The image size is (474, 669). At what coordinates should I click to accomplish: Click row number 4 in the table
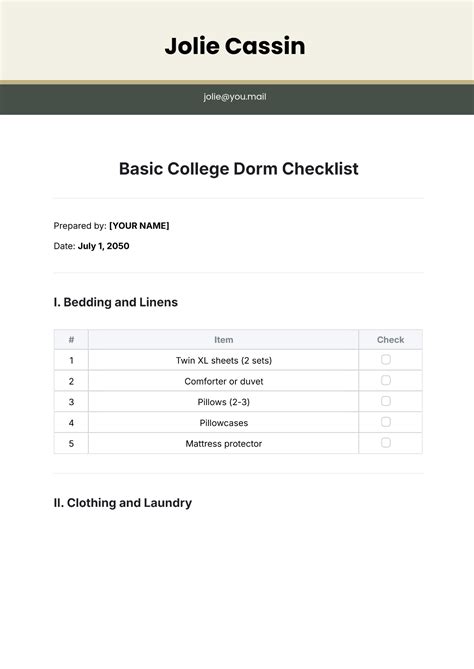pyautogui.click(x=71, y=423)
